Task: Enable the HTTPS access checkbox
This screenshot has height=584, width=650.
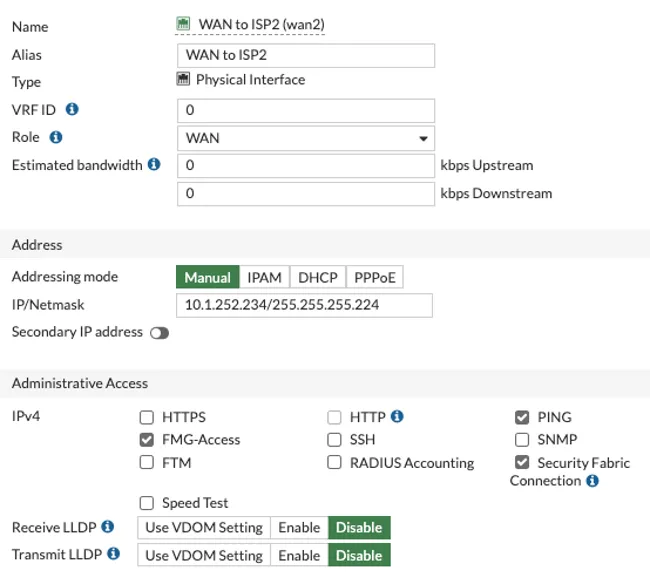Action: pos(147,417)
